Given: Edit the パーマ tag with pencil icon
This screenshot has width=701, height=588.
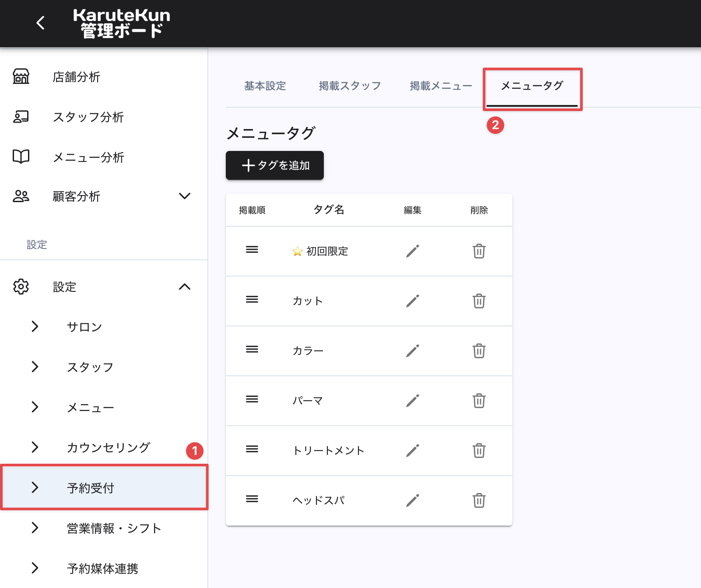Looking at the screenshot, I should [x=413, y=401].
